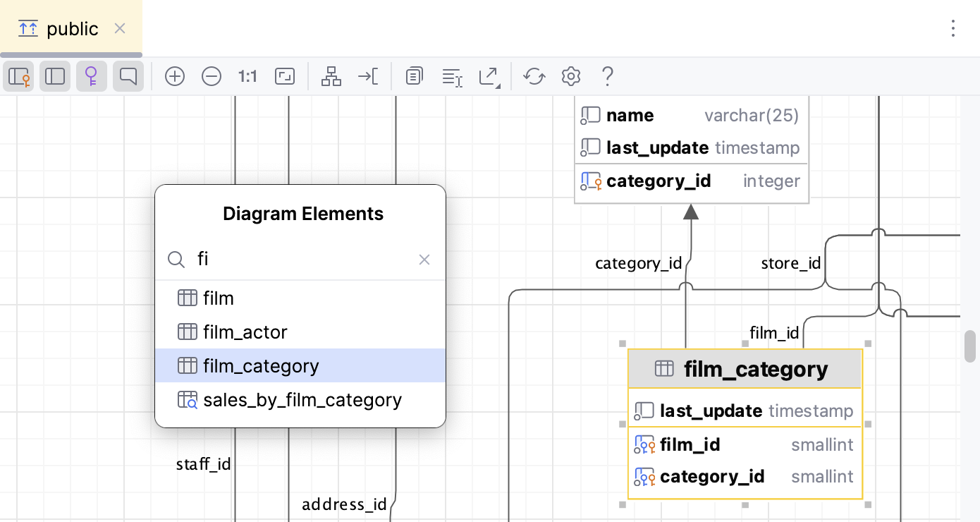This screenshot has height=522, width=980.
Task: Copy the diagram to clipboard
Action: [x=414, y=76]
